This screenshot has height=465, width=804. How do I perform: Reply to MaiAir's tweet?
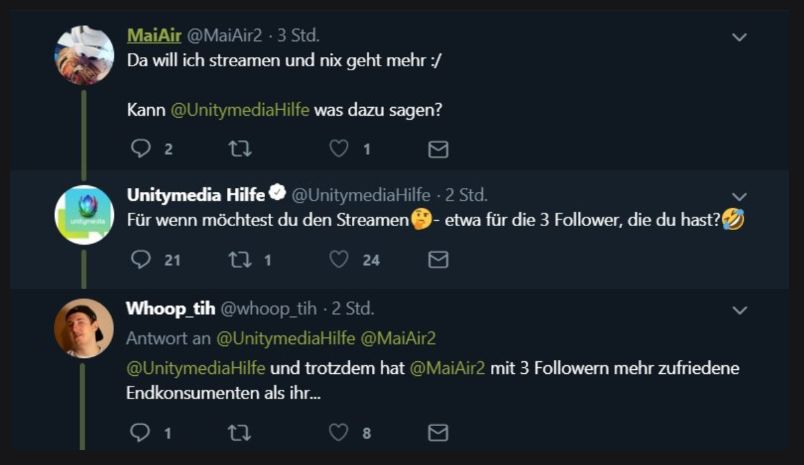141,149
